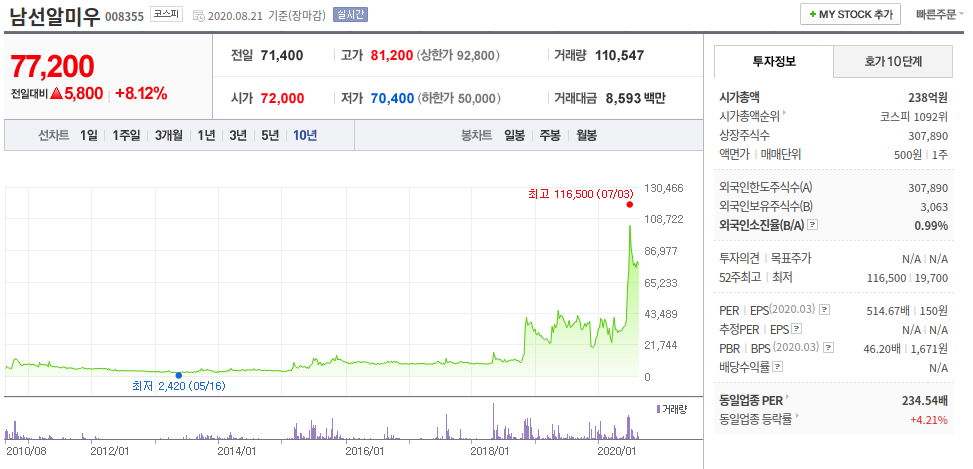Click the 시가 72,000 value
Viewport: 973px width, 469px height.
coord(282,98)
